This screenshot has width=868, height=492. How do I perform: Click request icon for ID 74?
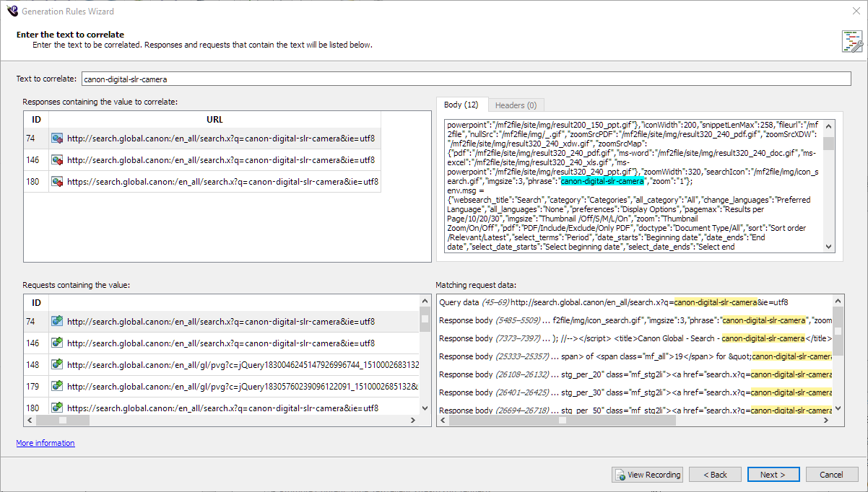tap(57, 322)
